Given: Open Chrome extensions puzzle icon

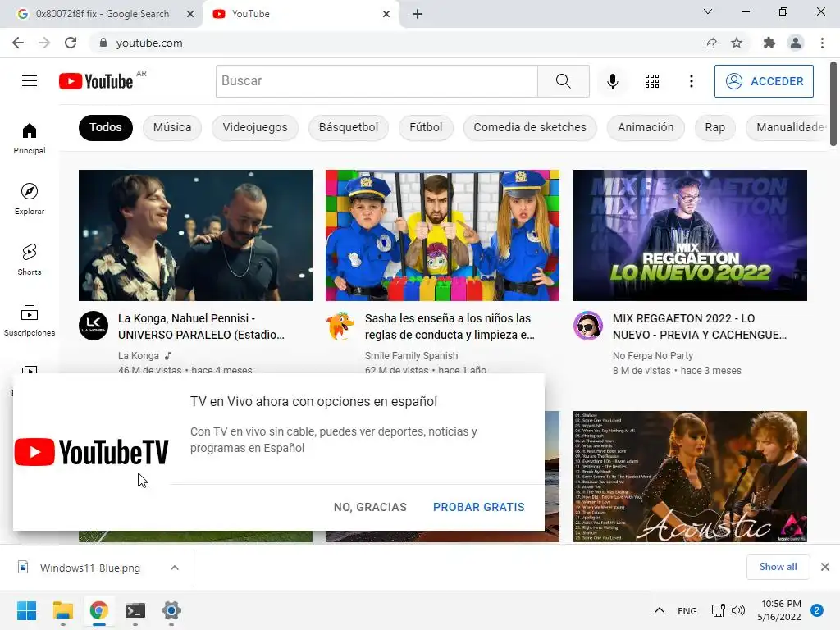Looking at the screenshot, I should [x=769, y=43].
